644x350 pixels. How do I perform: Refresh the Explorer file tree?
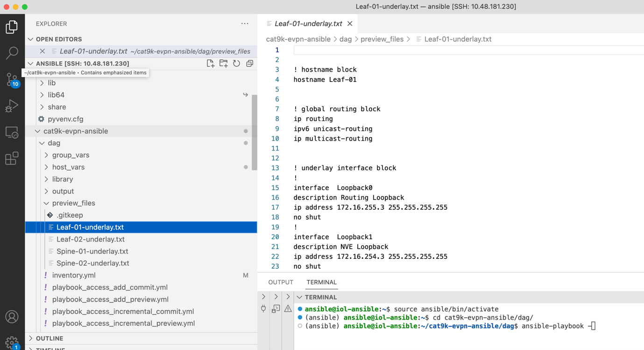(x=237, y=64)
